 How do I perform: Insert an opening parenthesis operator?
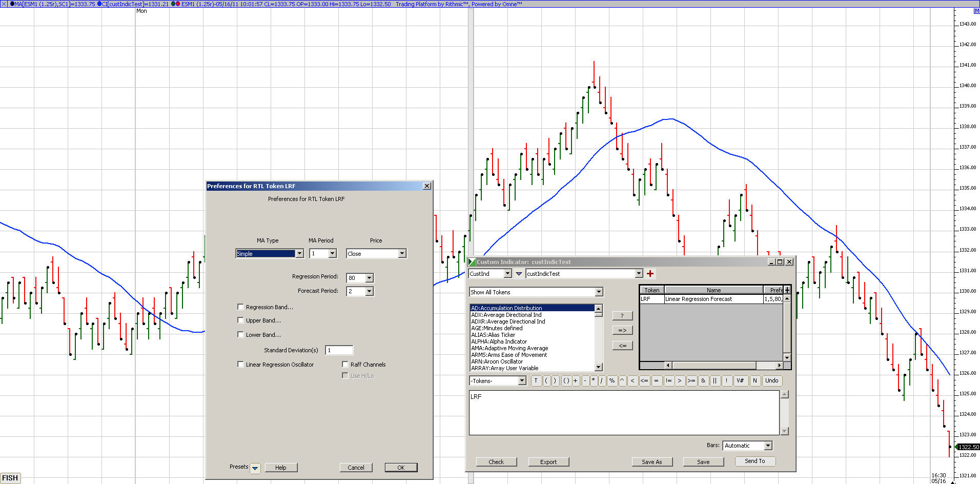[x=546, y=380]
